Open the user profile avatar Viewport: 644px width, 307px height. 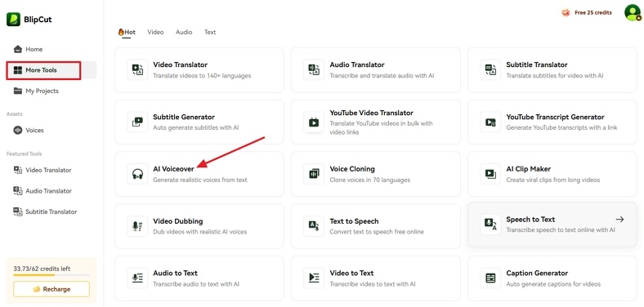point(633,13)
